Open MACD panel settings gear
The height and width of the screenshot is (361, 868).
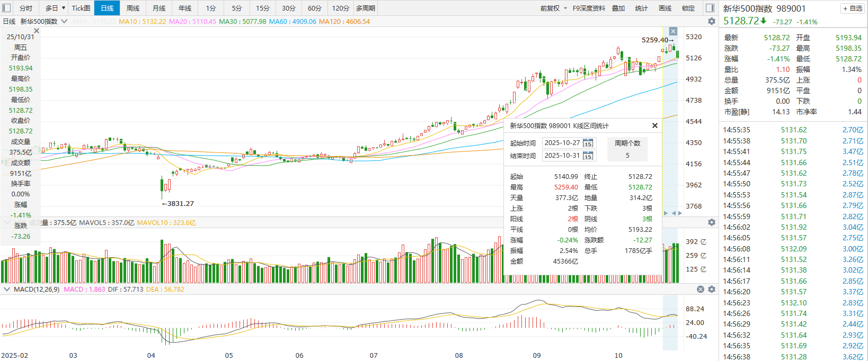click(x=712, y=290)
